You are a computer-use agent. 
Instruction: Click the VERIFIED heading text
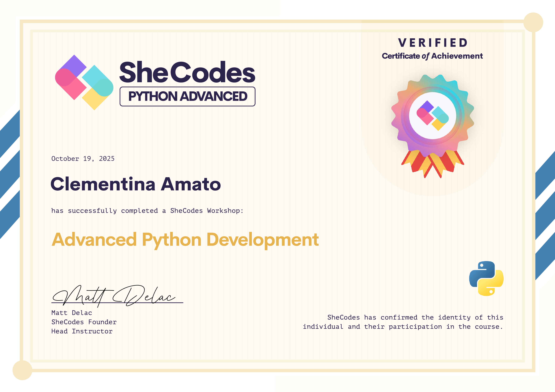click(432, 43)
